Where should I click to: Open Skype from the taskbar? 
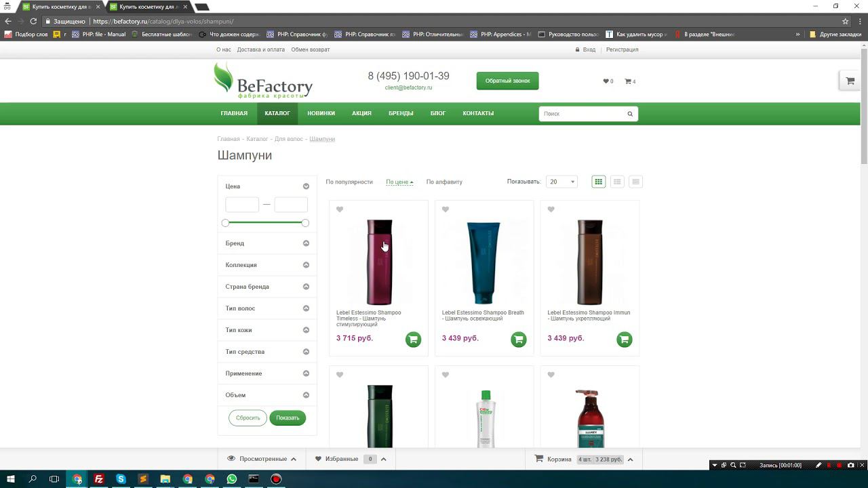[x=121, y=479]
